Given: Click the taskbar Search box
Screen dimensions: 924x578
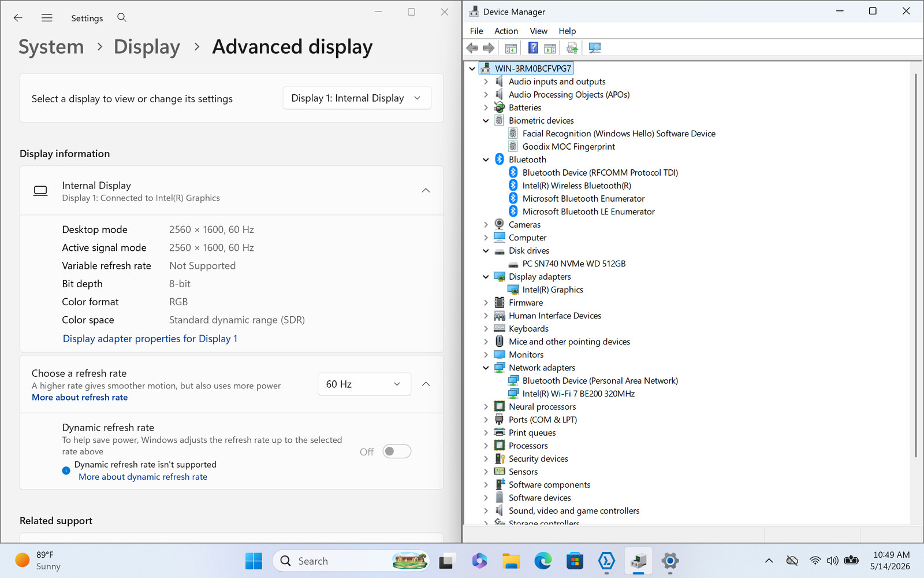Looking at the screenshot, I should tap(351, 561).
